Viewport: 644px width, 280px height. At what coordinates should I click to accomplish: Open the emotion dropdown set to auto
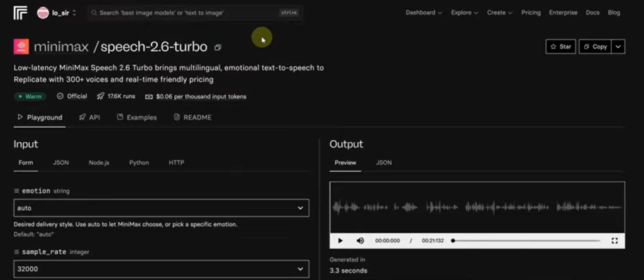(x=161, y=208)
